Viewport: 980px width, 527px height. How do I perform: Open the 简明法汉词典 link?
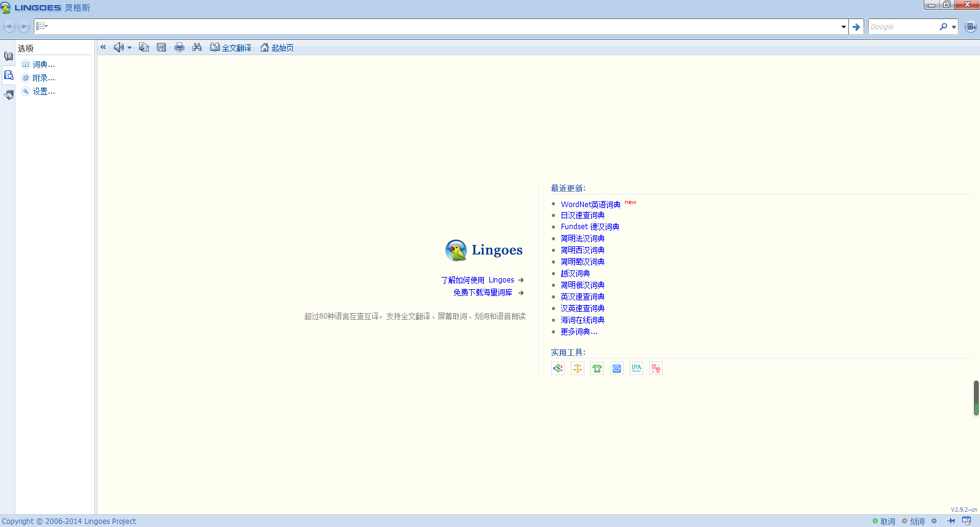582,238
